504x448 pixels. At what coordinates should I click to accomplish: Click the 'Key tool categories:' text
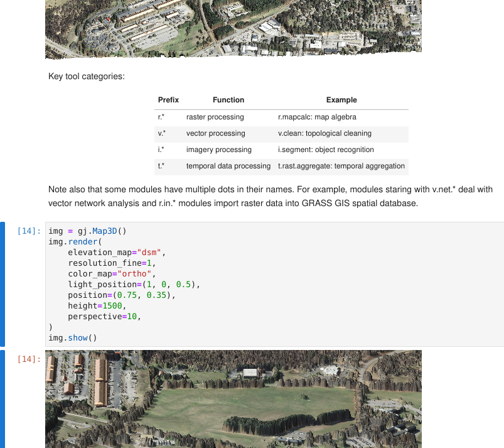87,76
